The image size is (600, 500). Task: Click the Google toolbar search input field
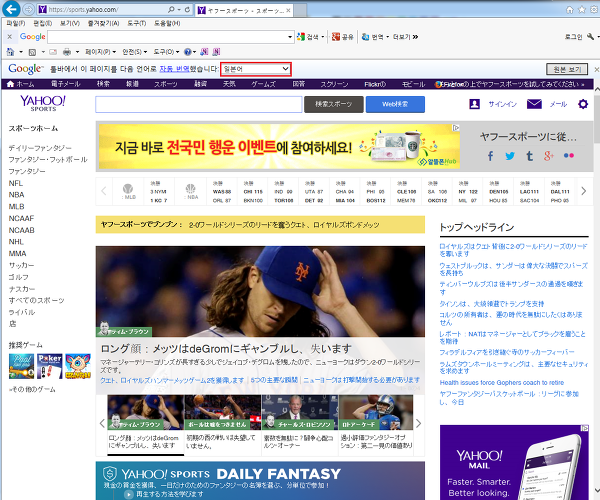point(167,37)
